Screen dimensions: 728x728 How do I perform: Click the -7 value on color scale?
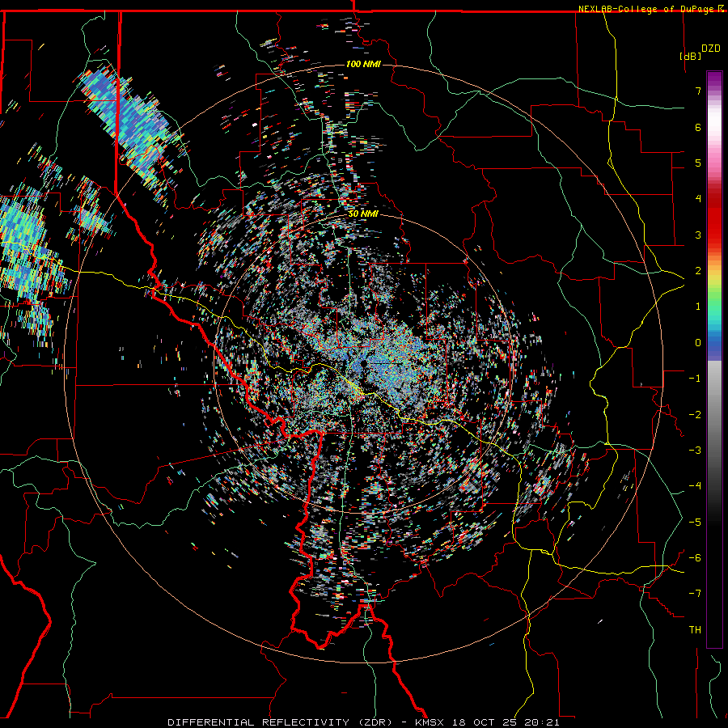695,594
